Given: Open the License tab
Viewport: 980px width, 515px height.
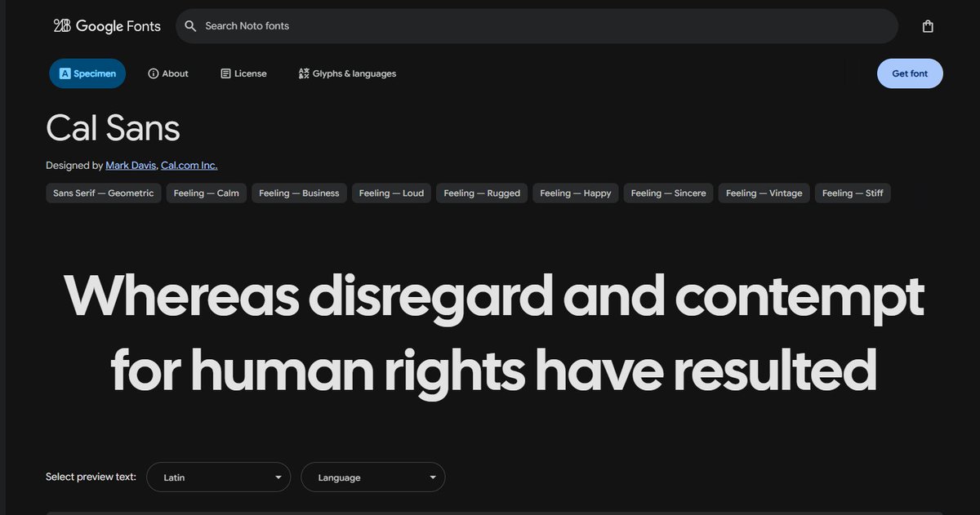Looking at the screenshot, I should 243,73.
